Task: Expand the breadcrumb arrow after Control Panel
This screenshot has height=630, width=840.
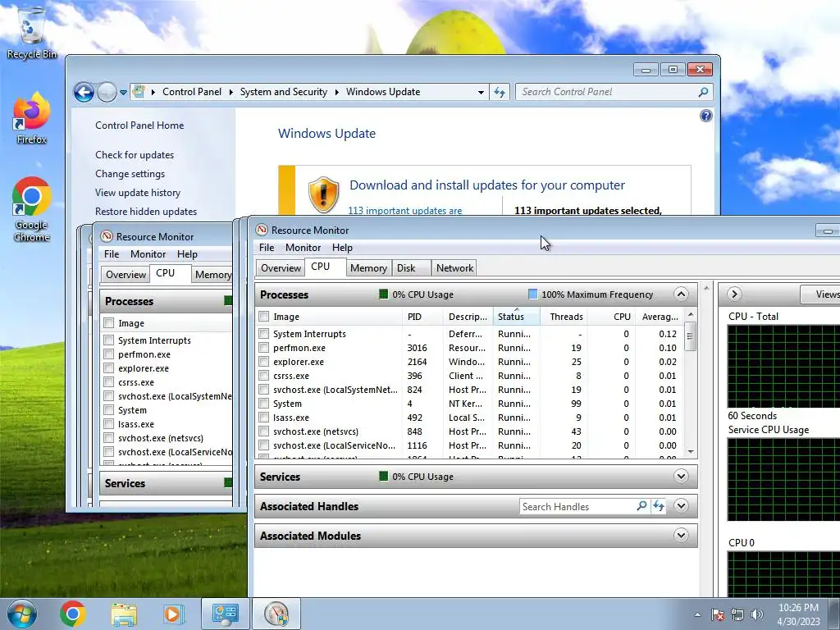Action: coord(231,92)
